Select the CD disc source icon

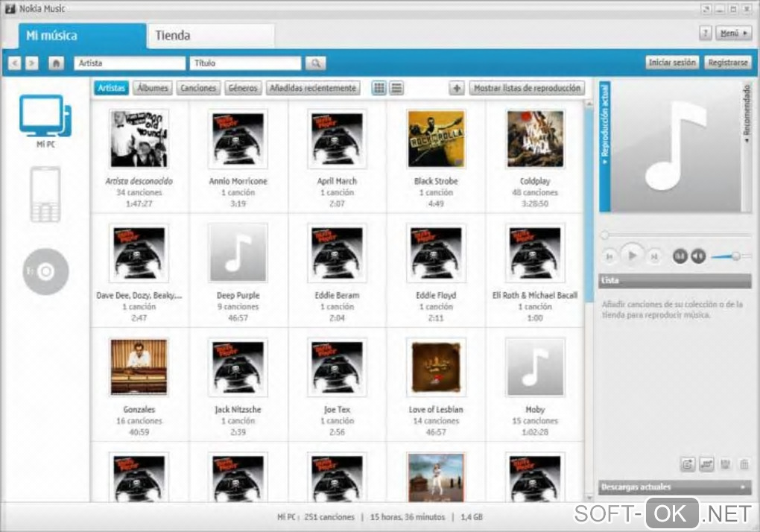(x=45, y=271)
